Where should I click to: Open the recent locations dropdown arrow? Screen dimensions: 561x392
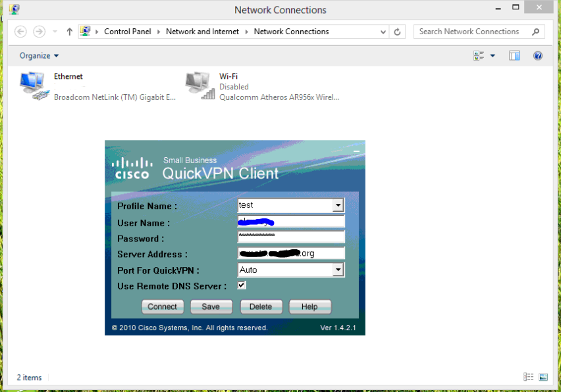[x=55, y=32]
